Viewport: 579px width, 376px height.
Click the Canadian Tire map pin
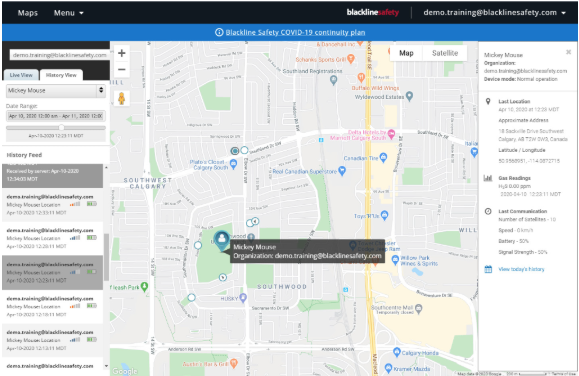(383, 158)
